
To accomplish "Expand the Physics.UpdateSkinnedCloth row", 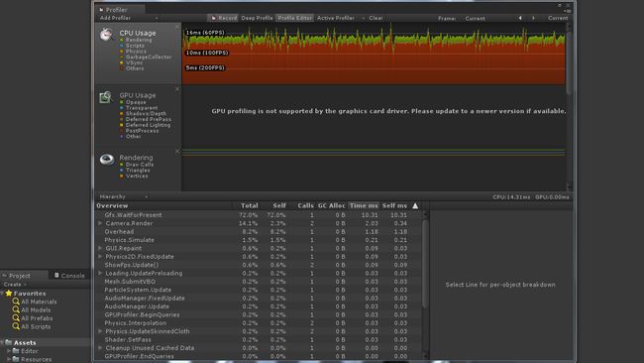I will point(100,331).
